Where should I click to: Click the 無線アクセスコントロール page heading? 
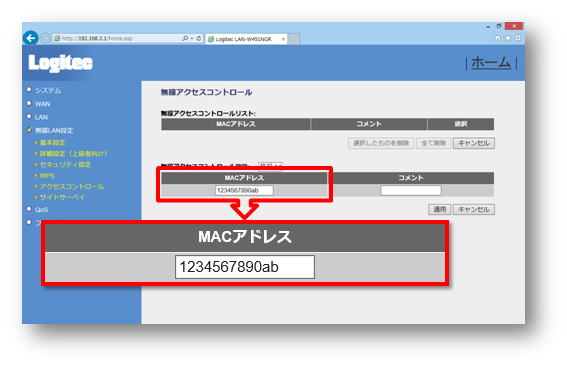[x=206, y=93]
